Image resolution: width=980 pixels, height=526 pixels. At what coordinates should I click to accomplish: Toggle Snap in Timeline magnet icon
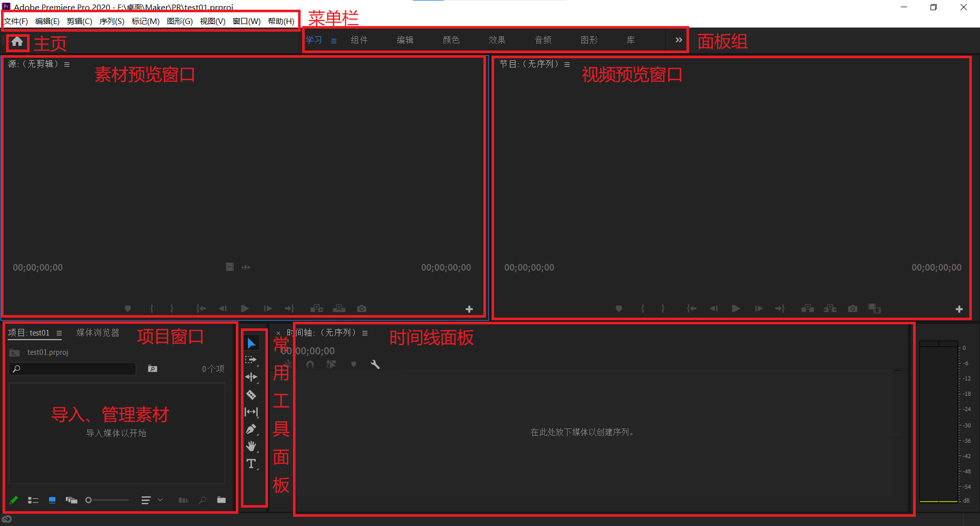coord(310,364)
